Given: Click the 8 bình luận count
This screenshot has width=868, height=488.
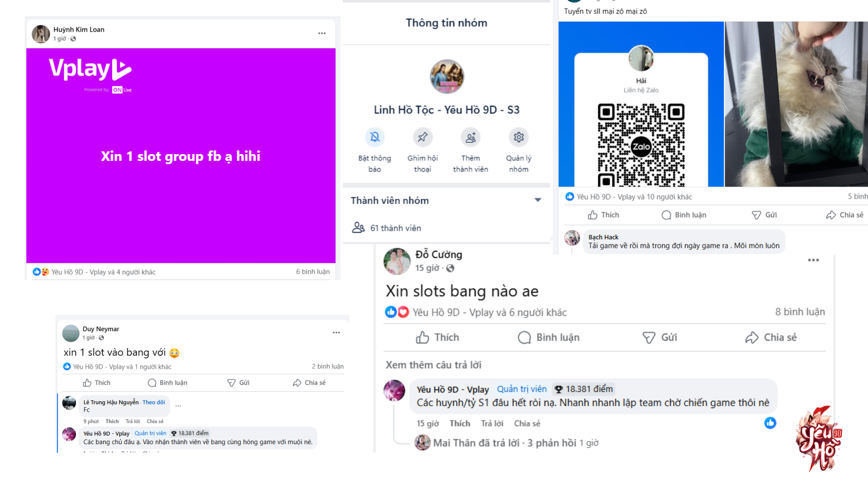Looking at the screenshot, I should click(x=800, y=312).
